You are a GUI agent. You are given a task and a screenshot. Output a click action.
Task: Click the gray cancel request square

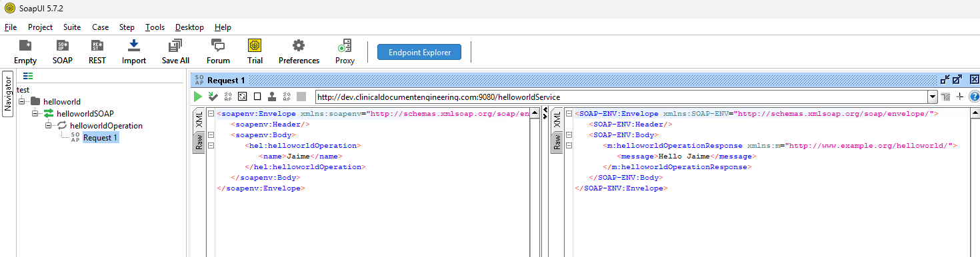point(301,97)
